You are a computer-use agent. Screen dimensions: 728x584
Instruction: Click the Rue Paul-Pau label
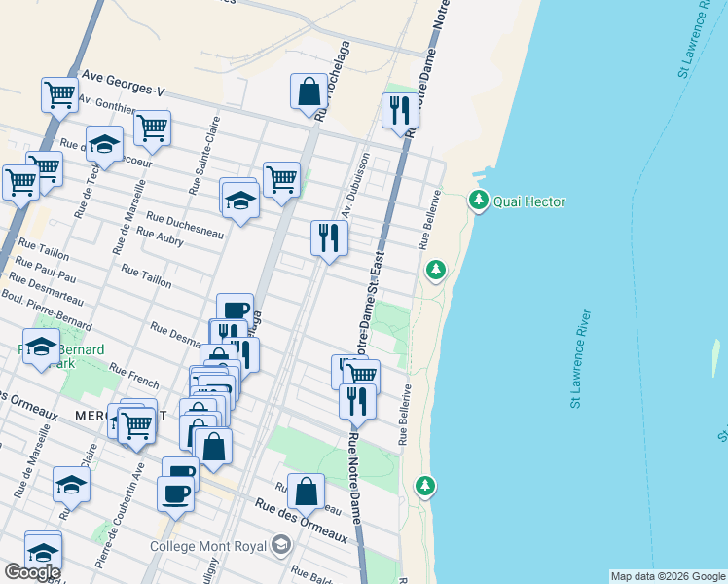(45, 270)
